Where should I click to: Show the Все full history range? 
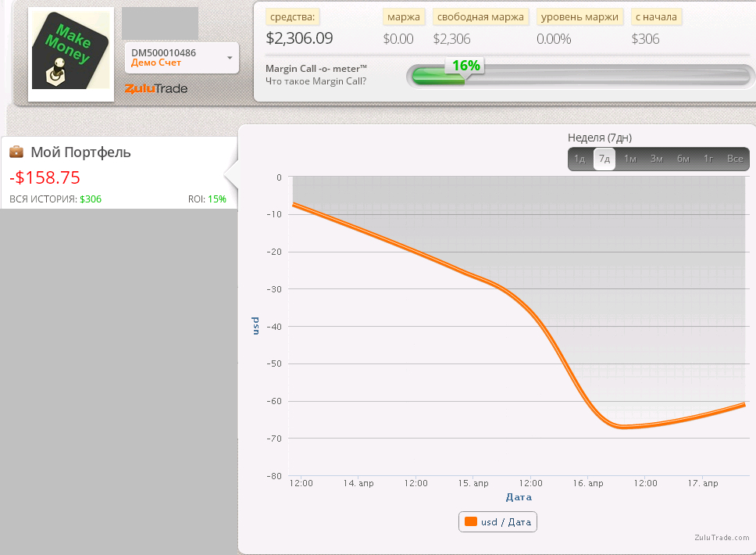735,159
